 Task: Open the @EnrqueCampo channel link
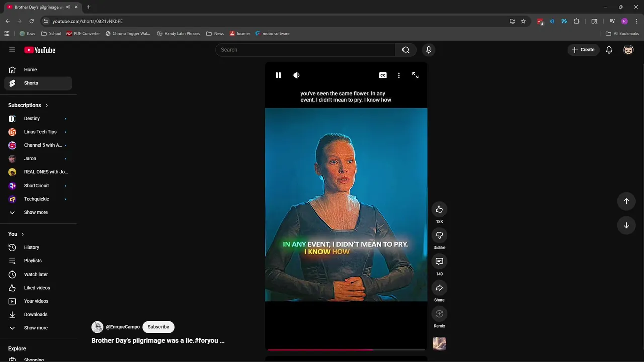(123, 327)
